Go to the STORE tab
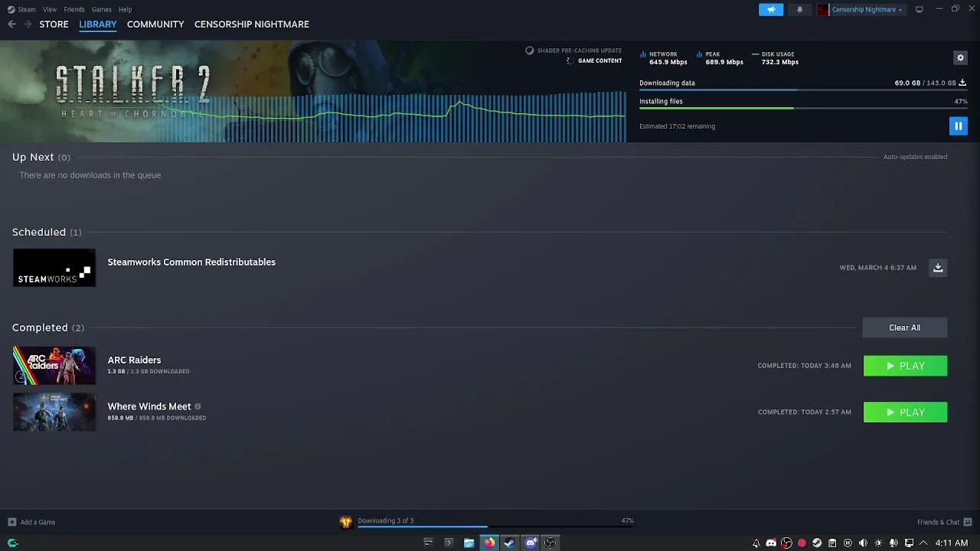980x551 pixels. click(54, 24)
